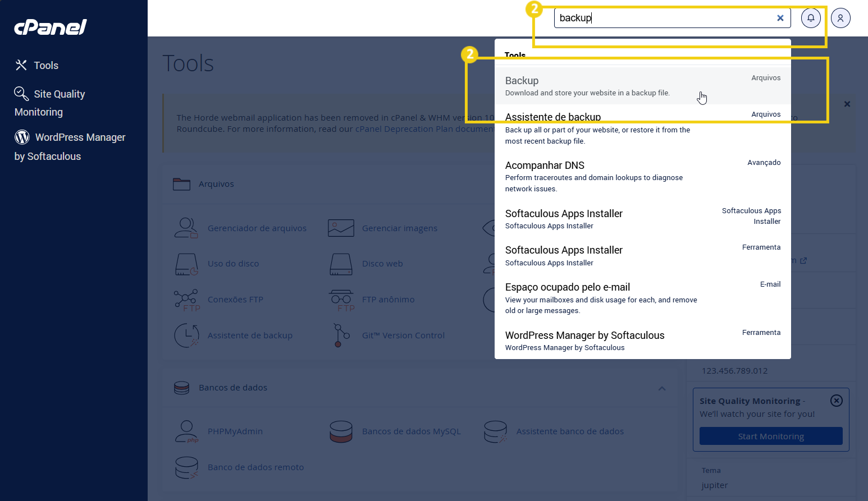Click the Bancos de dados section icon
The width and height of the screenshot is (868, 501).
pyautogui.click(x=181, y=388)
